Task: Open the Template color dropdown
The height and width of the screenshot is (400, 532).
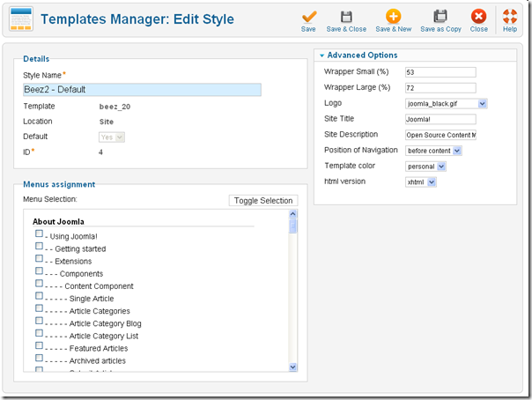Action: click(425, 167)
